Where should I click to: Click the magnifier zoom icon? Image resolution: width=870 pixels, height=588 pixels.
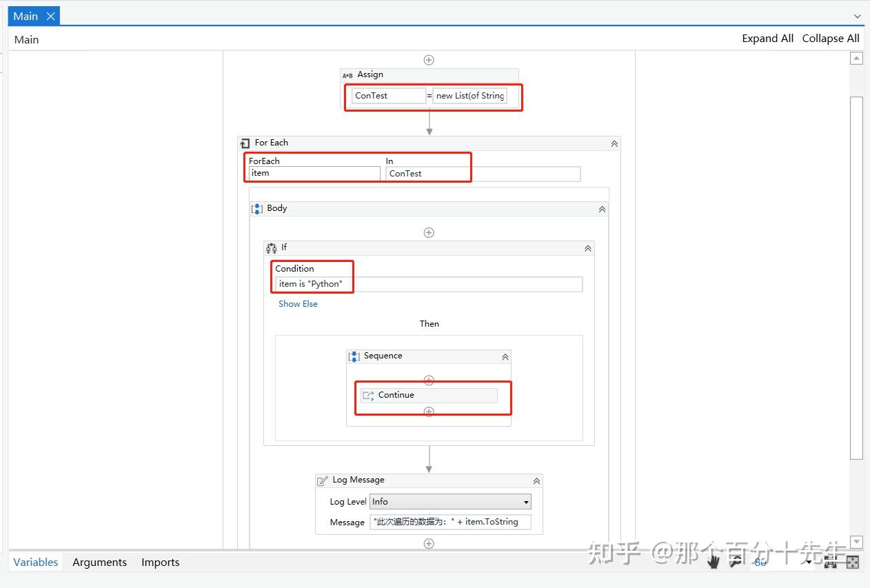coord(735,562)
